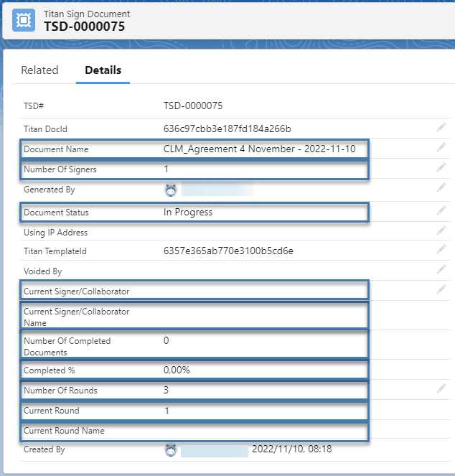
Task: Click the Voided By label
Action: pos(43,271)
